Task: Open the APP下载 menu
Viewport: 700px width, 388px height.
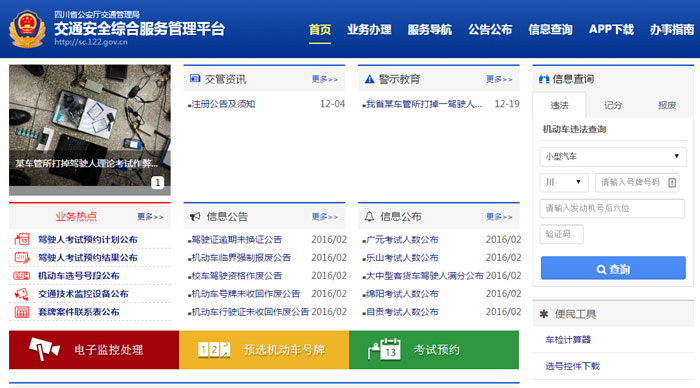Action: click(611, 29)
